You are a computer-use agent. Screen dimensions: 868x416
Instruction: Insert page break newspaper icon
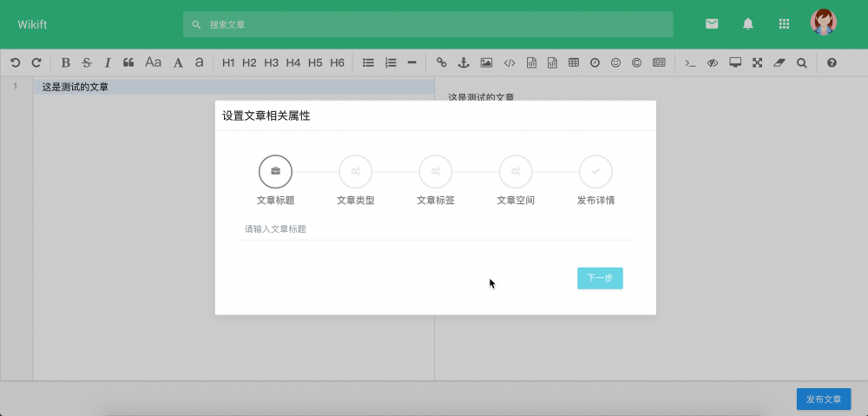tap(659, 63)
